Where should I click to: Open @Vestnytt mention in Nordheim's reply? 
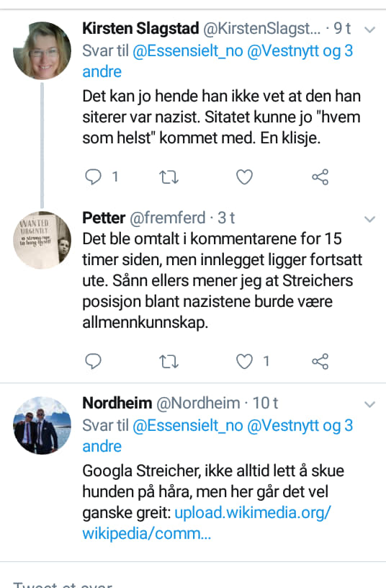[283, 426]
